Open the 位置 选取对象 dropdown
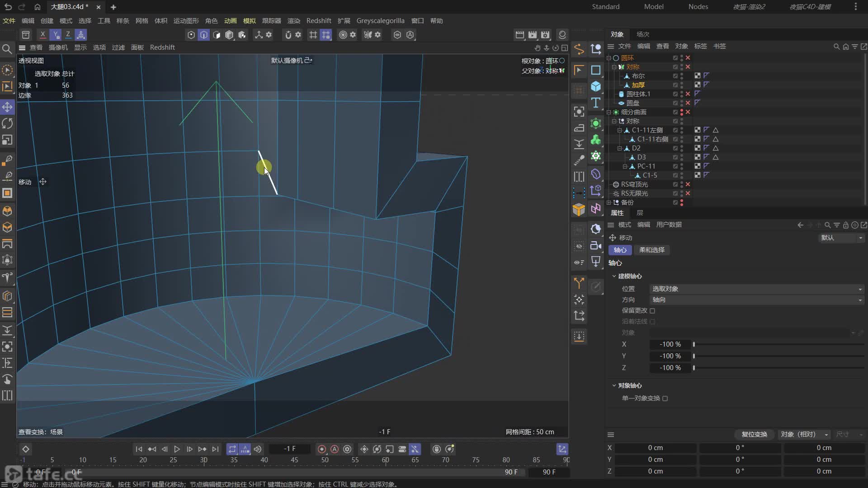The height and width of the screenshot is (488, 868). point(756,289)
